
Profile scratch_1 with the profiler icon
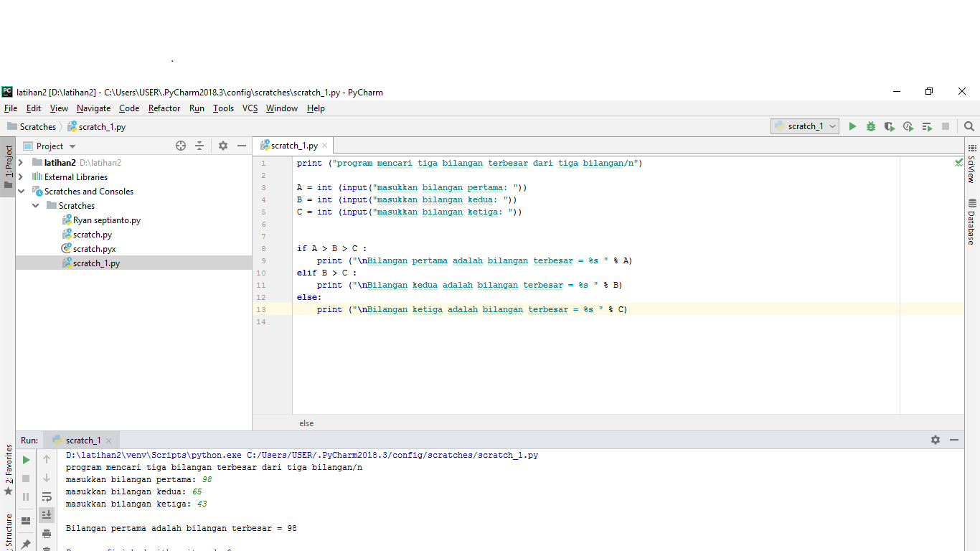(x=908, y=126)
